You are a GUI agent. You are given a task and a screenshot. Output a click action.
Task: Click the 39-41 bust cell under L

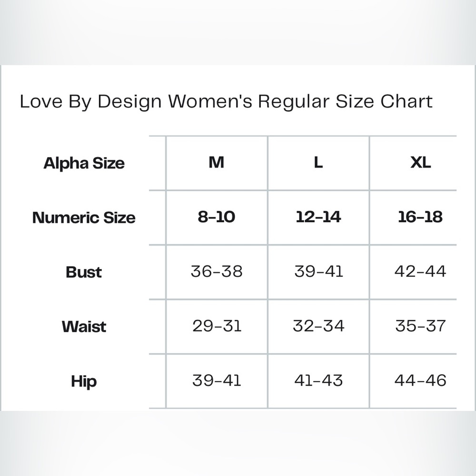click(x=318, y=271)
